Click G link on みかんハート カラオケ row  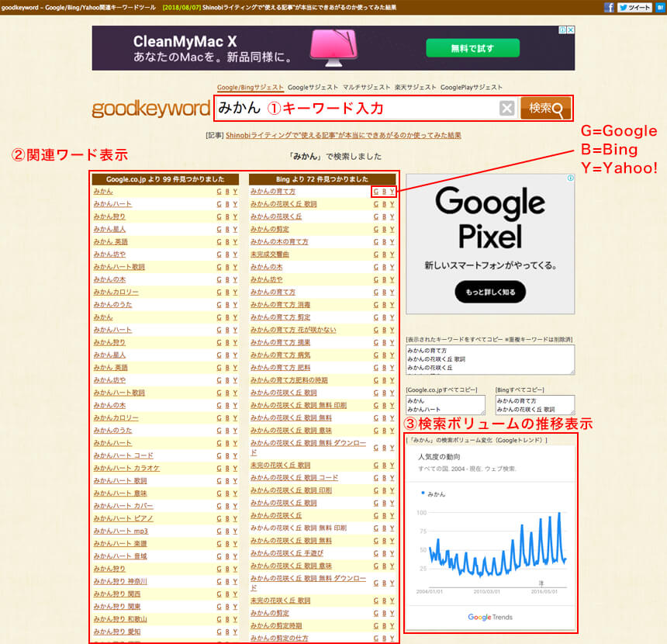(219, 468)
